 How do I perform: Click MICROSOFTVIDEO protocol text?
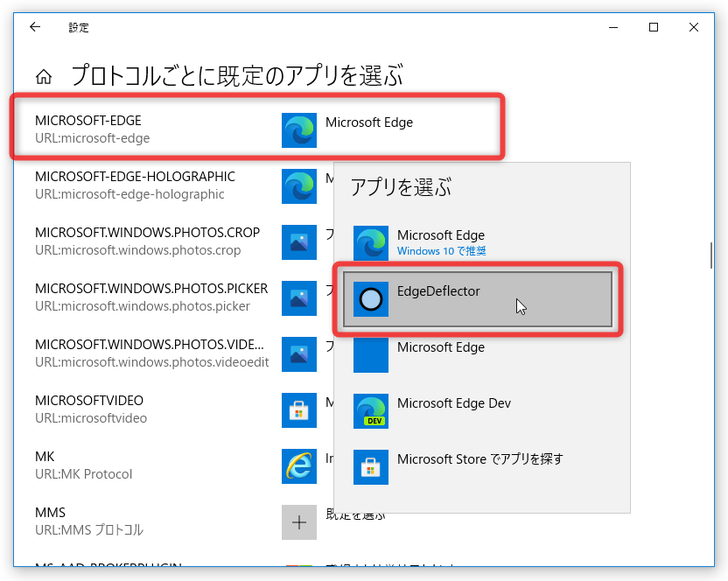[x=89, y=401]
